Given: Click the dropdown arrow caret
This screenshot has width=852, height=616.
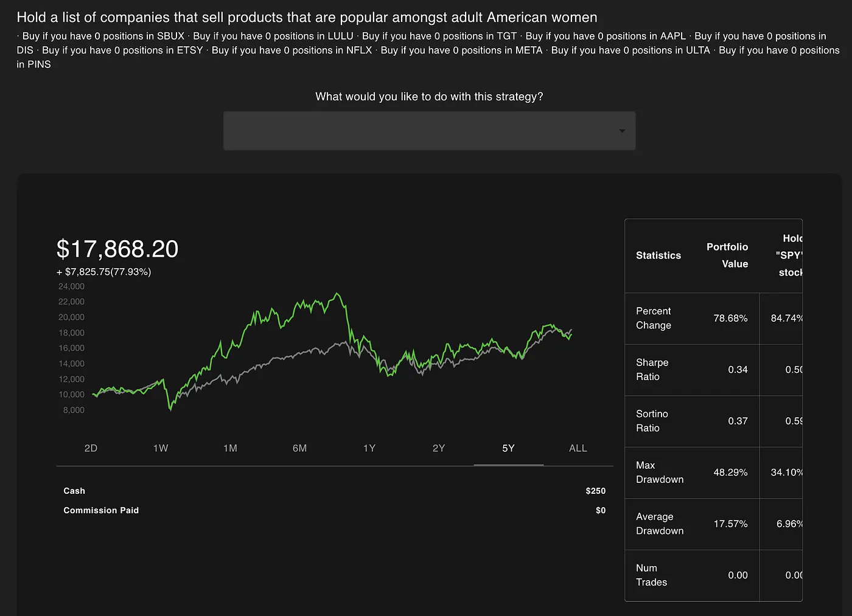Looking at the screenshot, I should (622, 131).
